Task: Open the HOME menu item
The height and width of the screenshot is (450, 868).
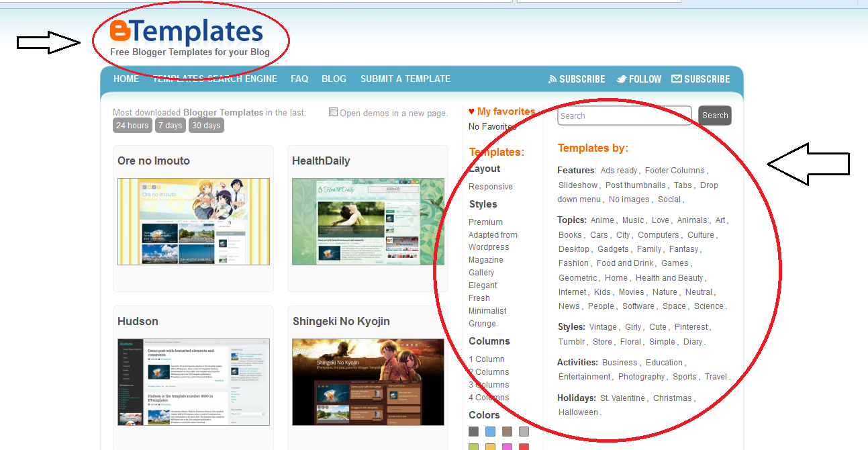Action: tap(126, 79)
